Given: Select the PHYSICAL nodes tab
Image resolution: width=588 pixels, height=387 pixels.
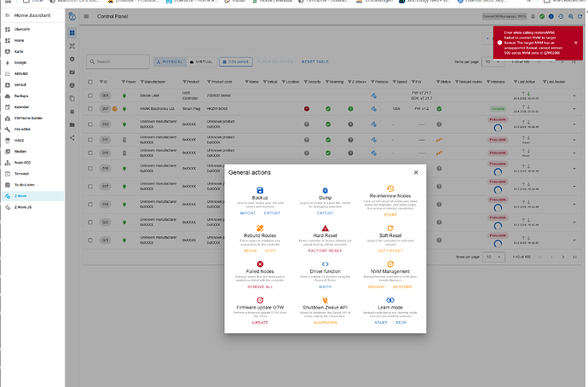Looking at the screenshot, I should [x=170, y=62].
